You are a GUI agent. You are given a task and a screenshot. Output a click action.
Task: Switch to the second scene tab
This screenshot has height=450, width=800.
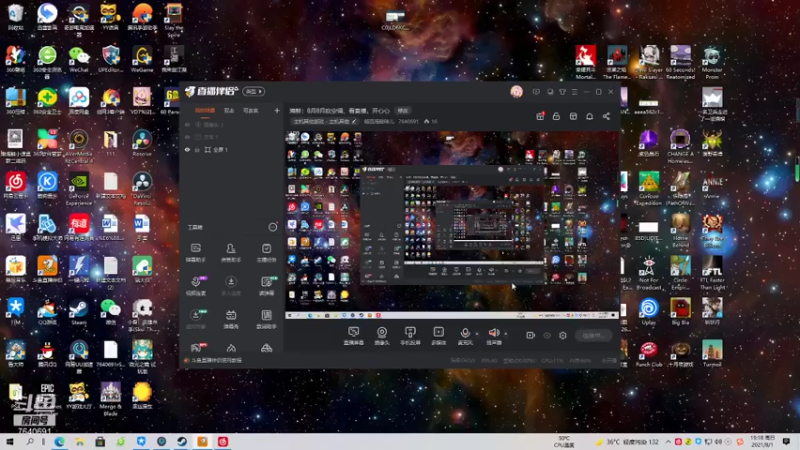coord(229,111)
